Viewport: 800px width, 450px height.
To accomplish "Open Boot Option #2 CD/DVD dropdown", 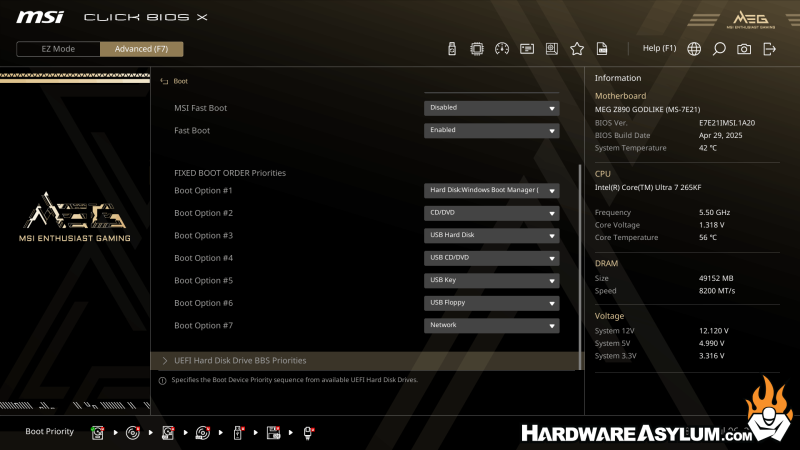I will point(491,213).
